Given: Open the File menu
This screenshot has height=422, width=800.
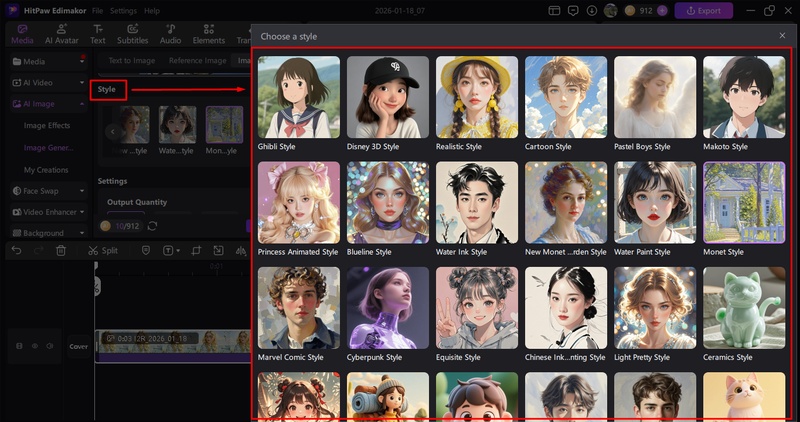Looking at the screenshot, I should 97,11.
